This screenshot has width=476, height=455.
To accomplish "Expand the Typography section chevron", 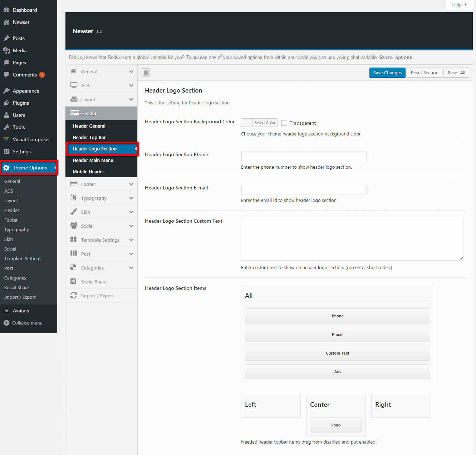I will [x=131, y=198].
